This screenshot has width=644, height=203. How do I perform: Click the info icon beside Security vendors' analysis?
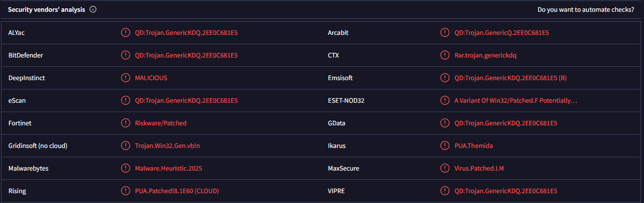93,9
